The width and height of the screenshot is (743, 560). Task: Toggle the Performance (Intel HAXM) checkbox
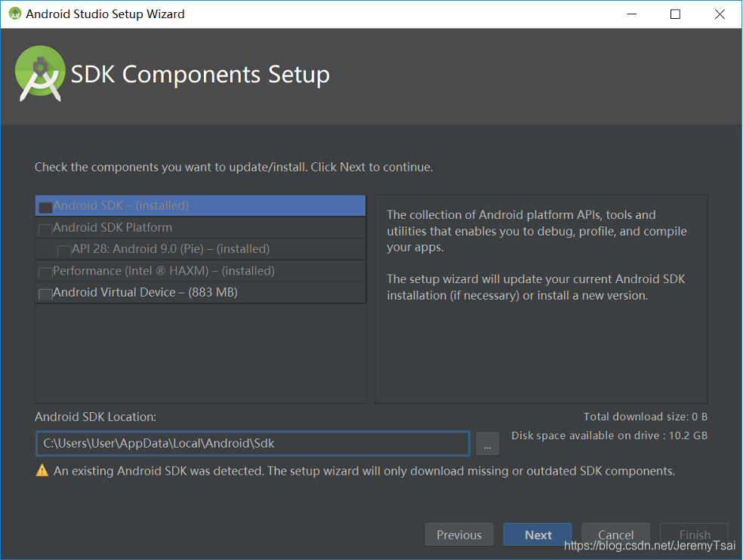tap(45, 273)
